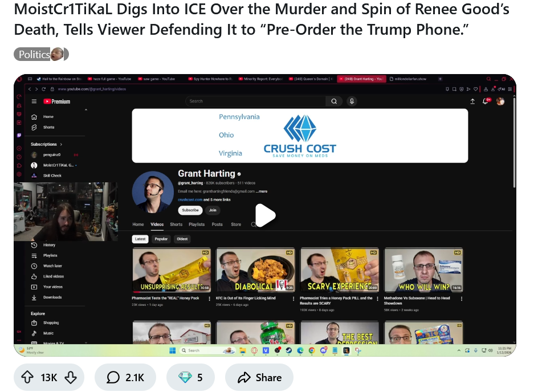Open the Windows Start button in the taskbar

point(172,350)
